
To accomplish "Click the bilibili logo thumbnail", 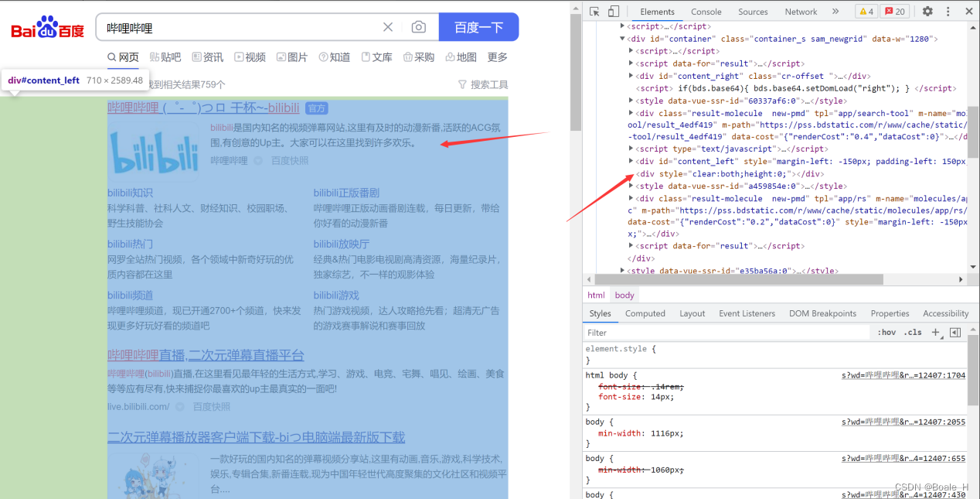I will tap(153, 152).
